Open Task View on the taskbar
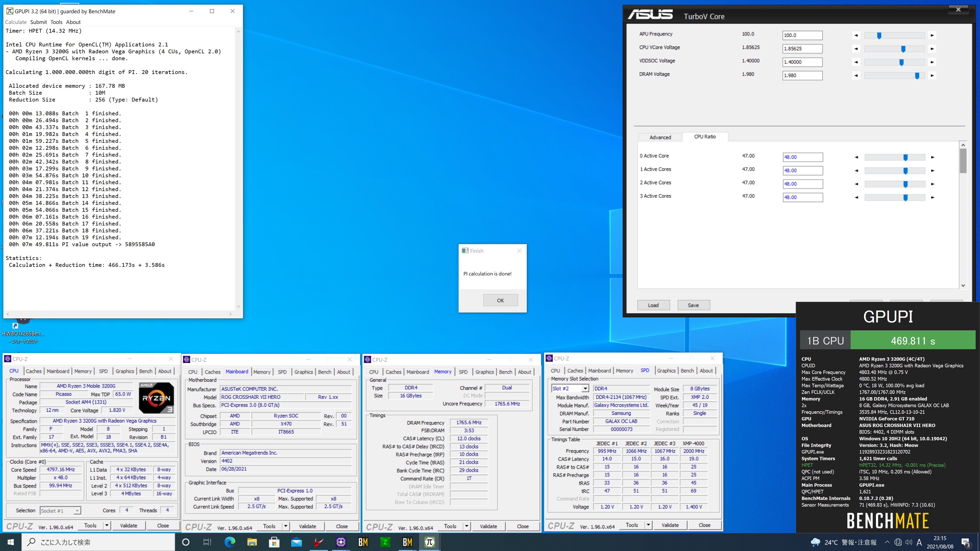 pyautogui.click(x=207, y=542)
